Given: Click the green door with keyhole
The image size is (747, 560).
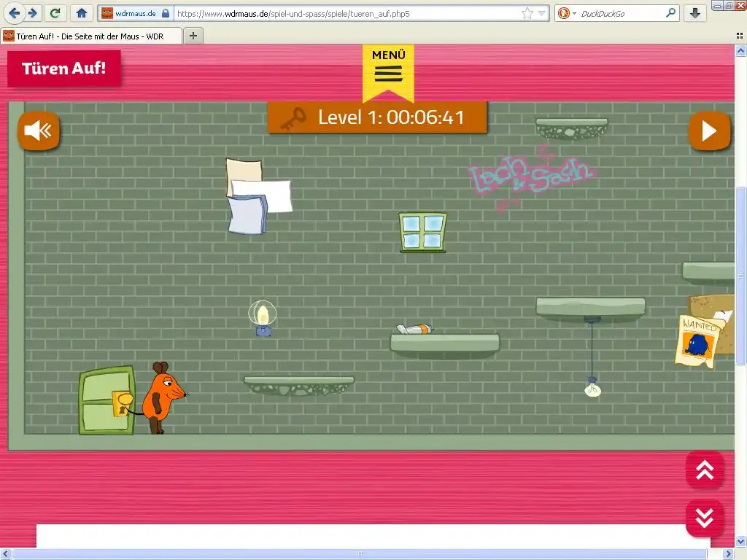Looking at the screenshot, I should [x=107, y=400].
